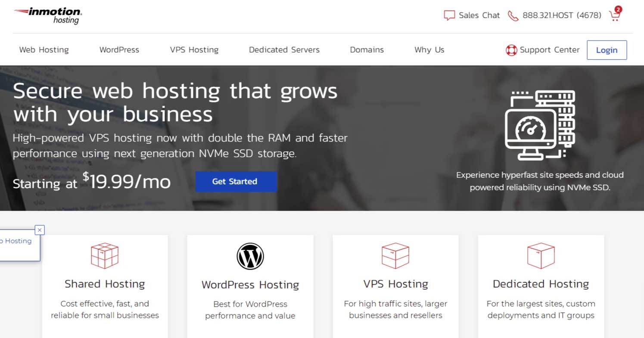Click the 'High-powered VPS hosting' subheading text
The height and width of the screenshot is (338, 644).
(x=180, y=146)
